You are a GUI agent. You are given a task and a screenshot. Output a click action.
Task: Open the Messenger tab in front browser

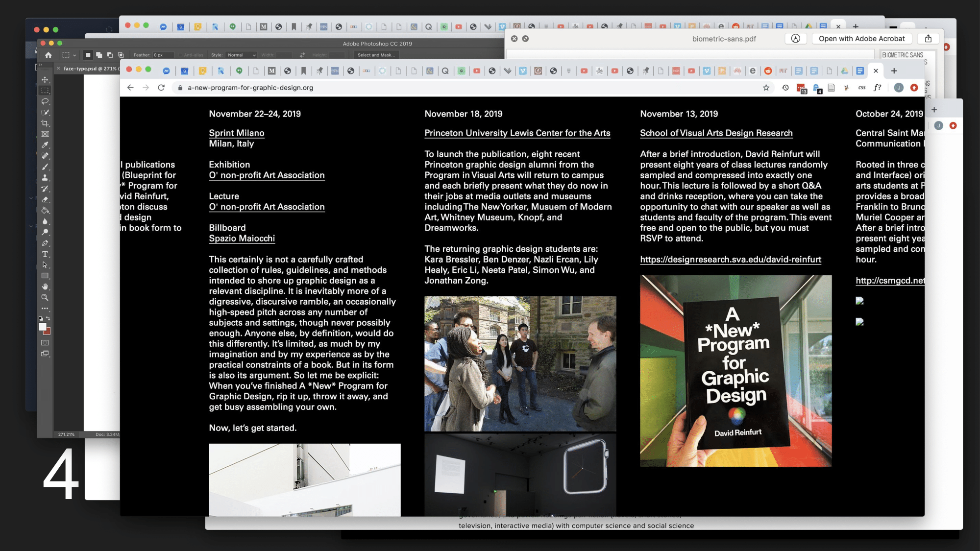(x=167, y=71)
